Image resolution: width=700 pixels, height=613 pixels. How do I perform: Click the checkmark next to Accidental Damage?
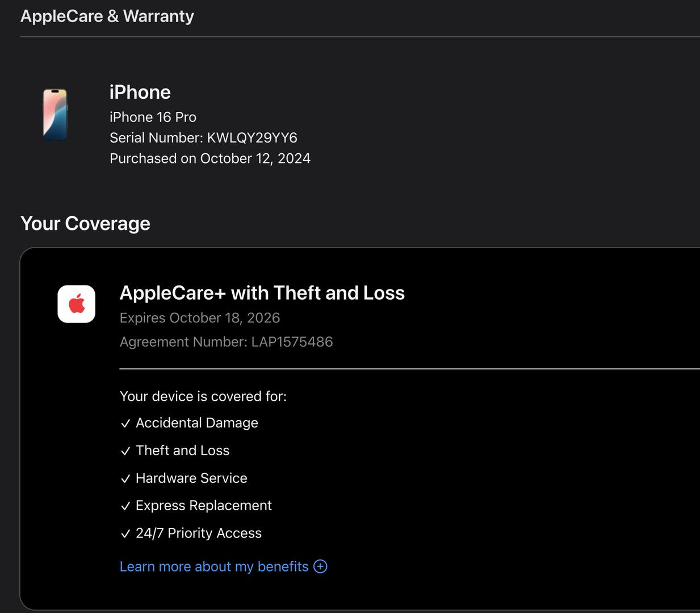tap(125, 423)
